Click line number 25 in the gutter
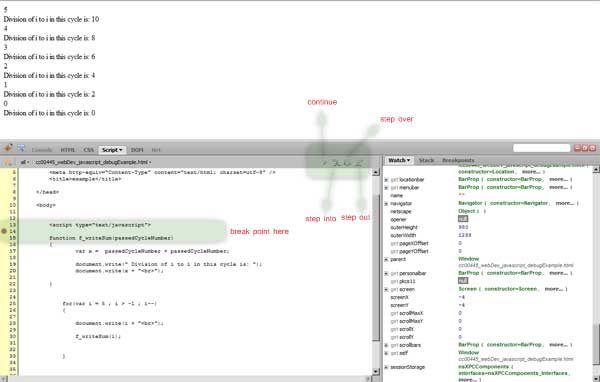 (x=13, y=304)
